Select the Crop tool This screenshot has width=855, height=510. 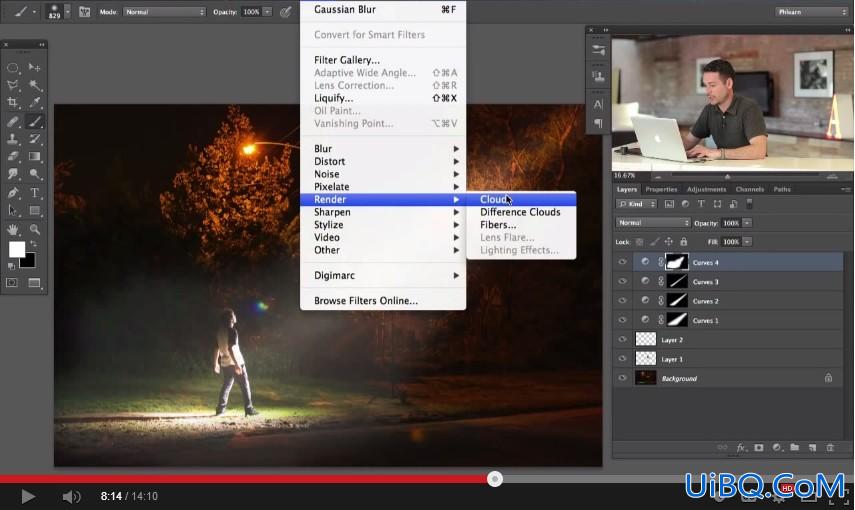pyautogui.click(x=13, y=103)
